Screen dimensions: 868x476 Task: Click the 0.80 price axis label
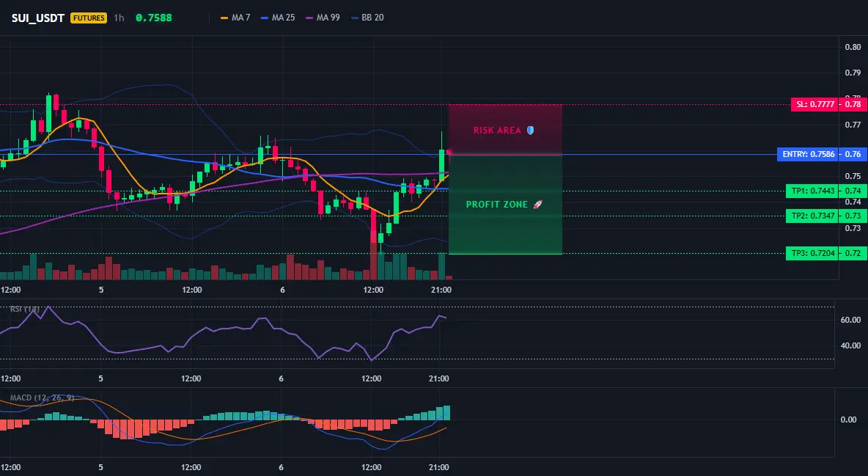[853, 47]
